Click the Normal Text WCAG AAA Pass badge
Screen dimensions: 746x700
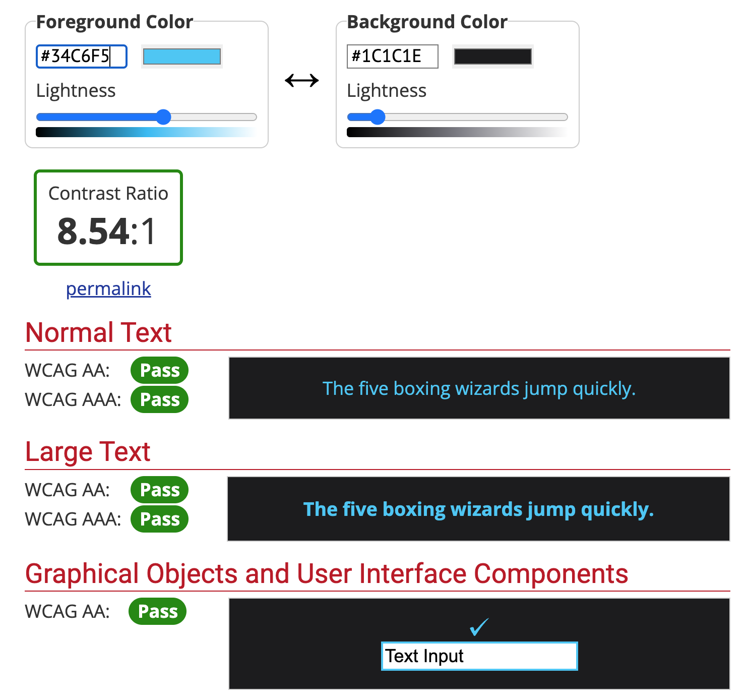coord(159,400)
